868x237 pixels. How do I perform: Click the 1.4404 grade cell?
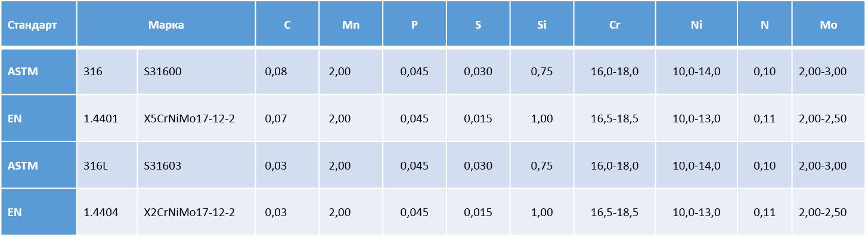point(107,212)
